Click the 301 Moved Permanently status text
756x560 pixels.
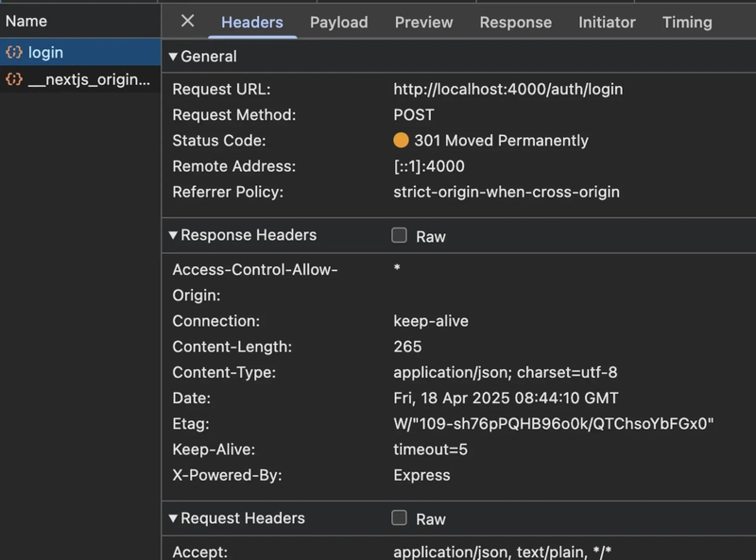(502, 141)
